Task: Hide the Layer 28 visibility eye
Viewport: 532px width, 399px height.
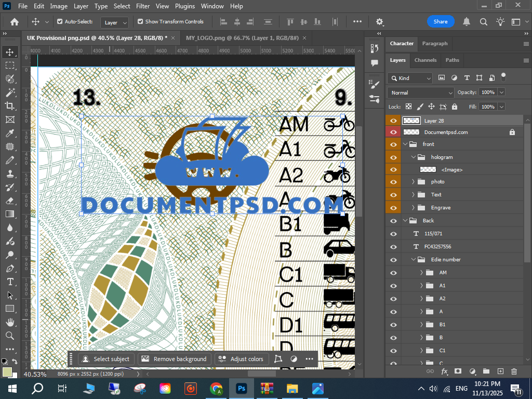Action: pos(393,121)
